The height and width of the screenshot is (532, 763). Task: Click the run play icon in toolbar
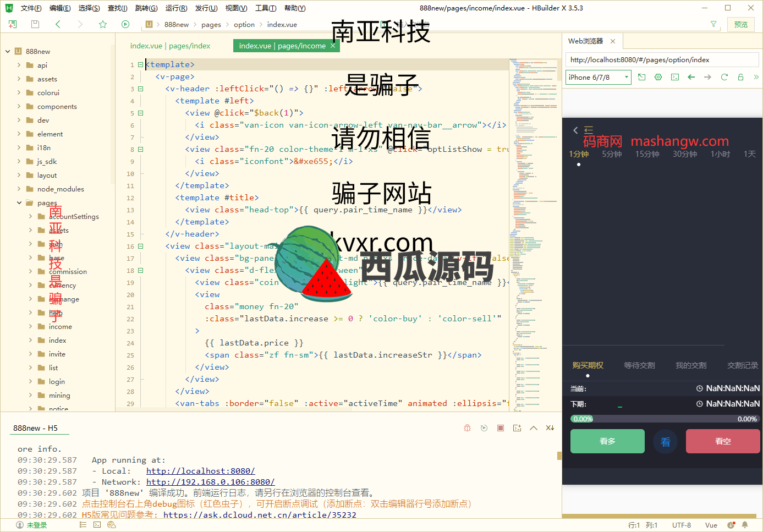click(125, 24)
